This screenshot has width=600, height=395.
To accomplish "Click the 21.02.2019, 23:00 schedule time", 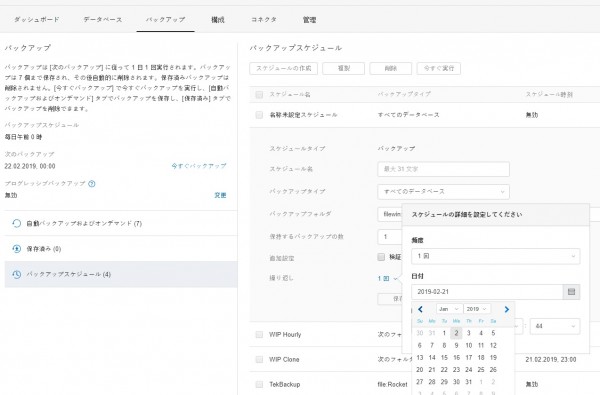I will [x=551, y=359].
